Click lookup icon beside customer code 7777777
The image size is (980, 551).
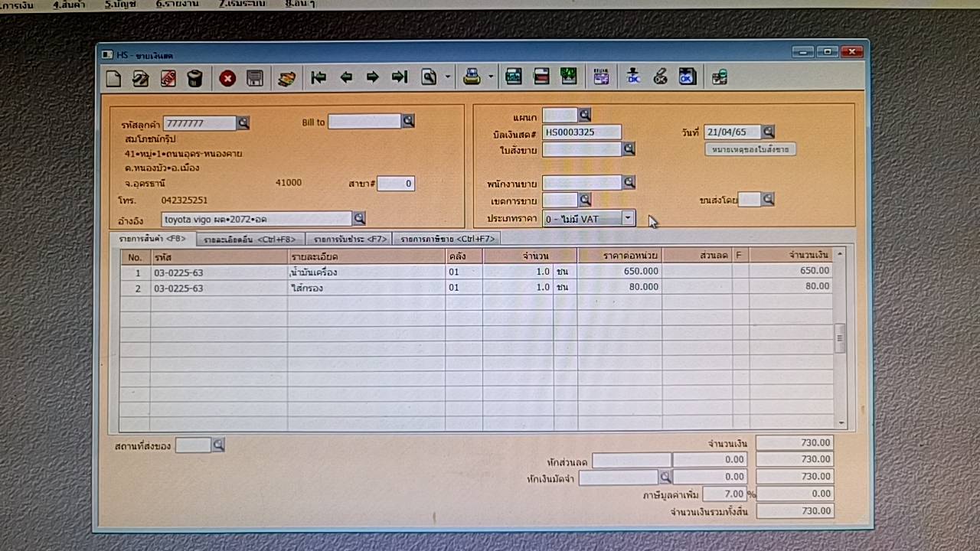pyautogui.click(x=243, y=123)
